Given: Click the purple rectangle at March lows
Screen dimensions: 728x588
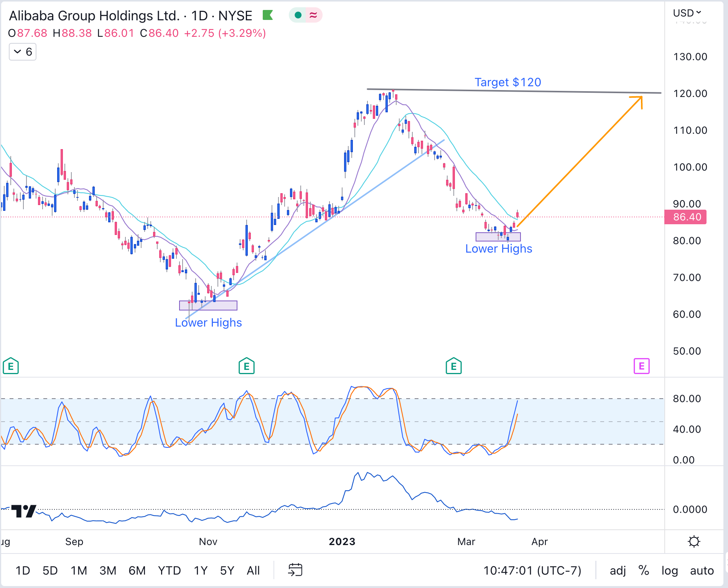Looking at the screenshot, I should tap(498, 237).
